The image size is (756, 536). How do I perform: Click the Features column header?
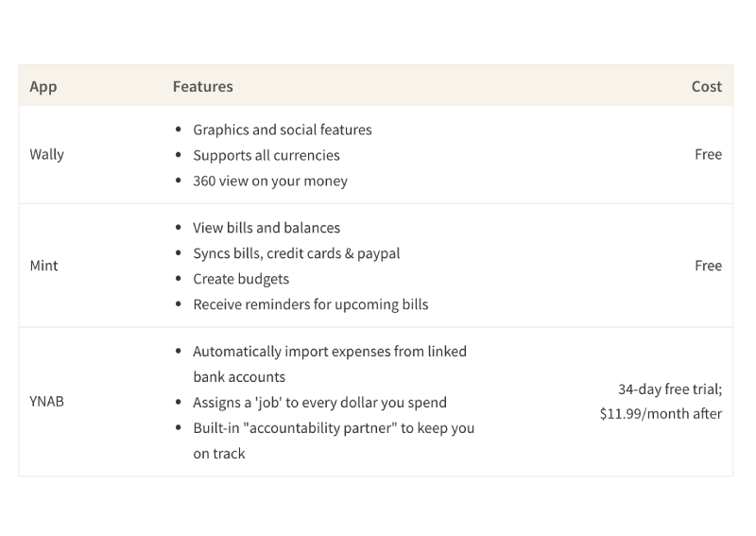pos(202,86)
